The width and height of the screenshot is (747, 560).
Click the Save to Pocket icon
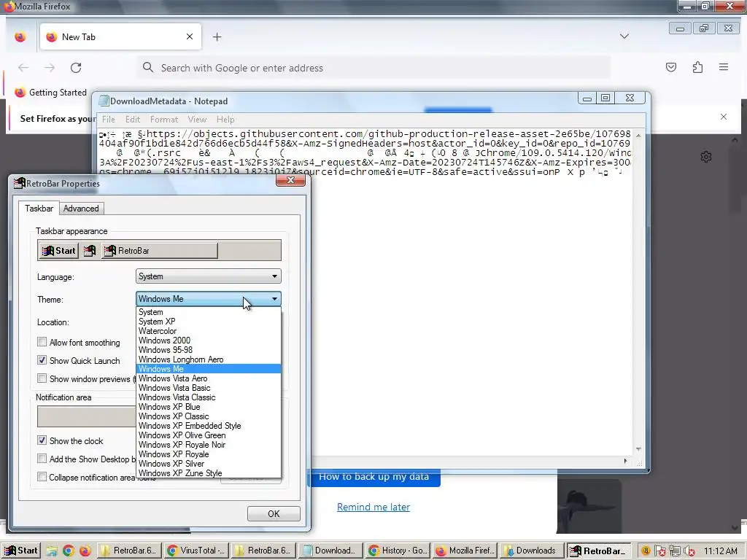point(671,67)
